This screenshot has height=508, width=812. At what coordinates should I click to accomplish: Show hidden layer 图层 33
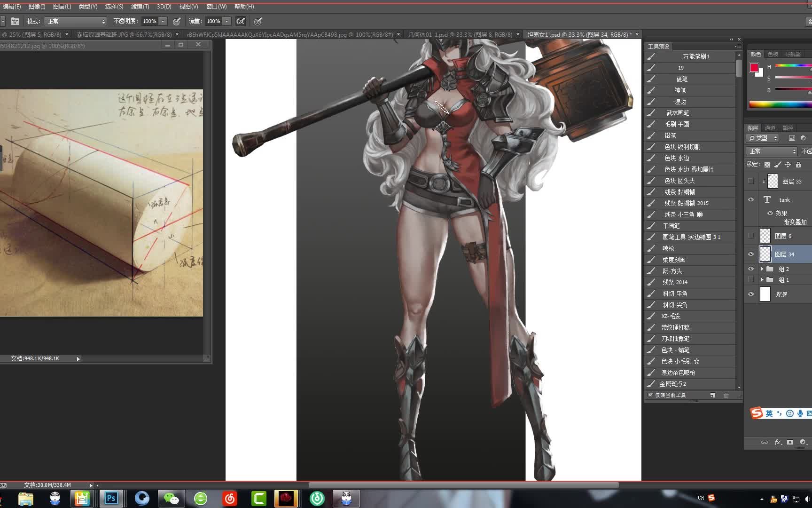[x=751, y=181]
